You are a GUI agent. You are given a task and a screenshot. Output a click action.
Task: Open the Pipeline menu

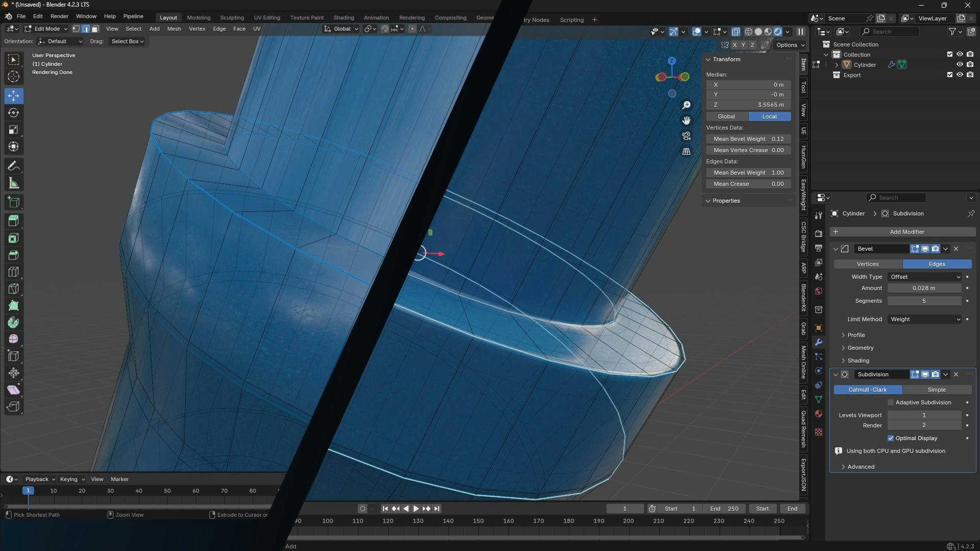(133, 16)
